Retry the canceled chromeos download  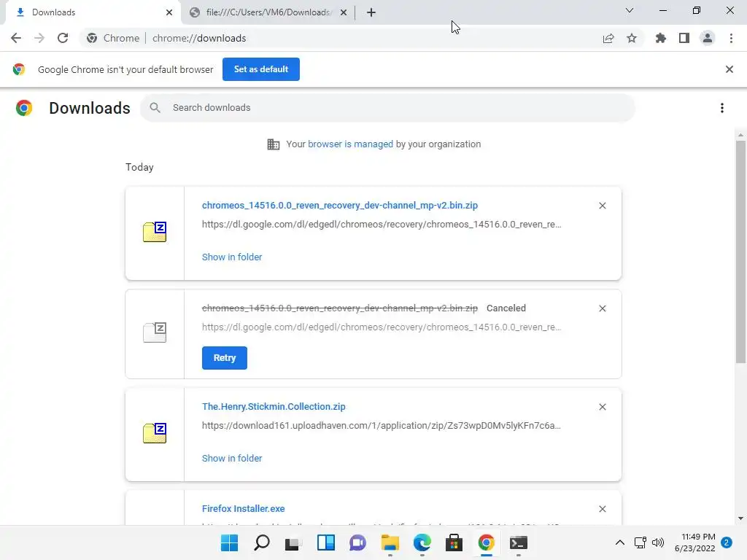225,358
